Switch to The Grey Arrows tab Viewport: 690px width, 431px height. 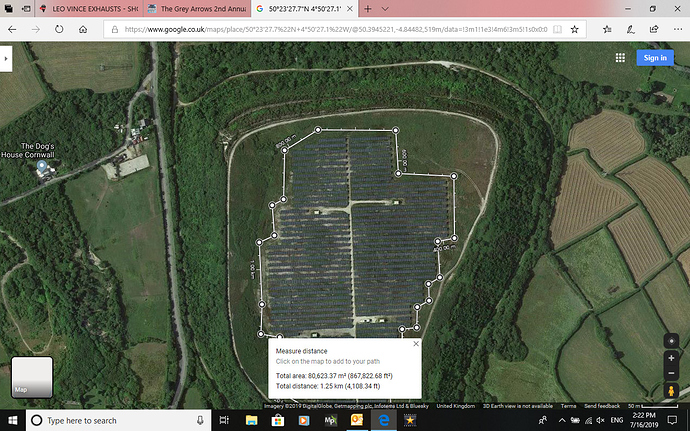(197, 9)
